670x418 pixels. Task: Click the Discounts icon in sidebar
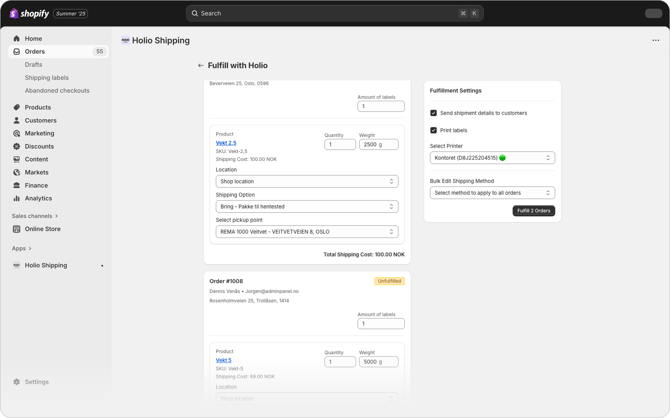(17, 146)
